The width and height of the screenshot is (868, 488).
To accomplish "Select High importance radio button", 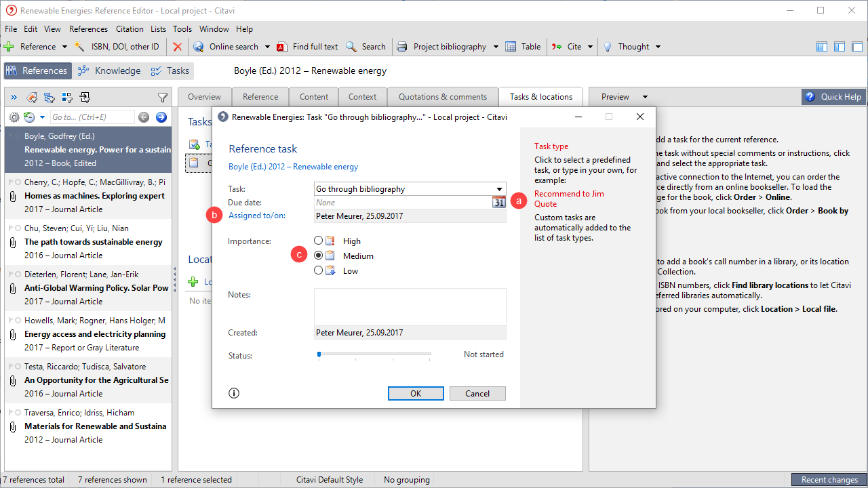I will click(x=319, y=241).
